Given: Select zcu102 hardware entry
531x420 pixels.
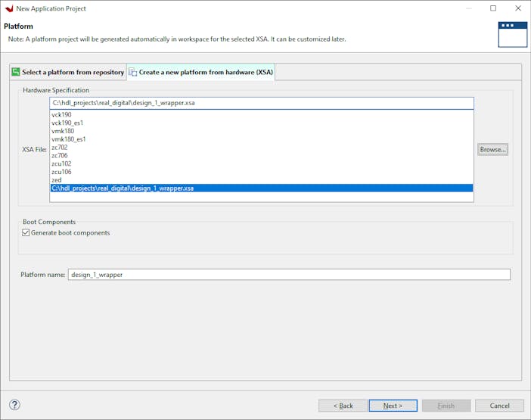Looking at the screenshot, I should tap(262, 163).
